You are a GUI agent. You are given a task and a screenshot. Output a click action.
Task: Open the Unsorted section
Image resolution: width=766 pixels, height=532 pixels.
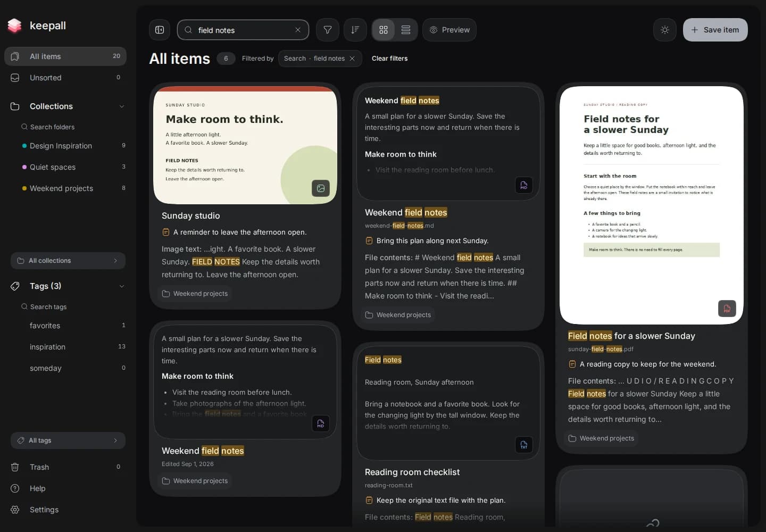tap(65, 78)
